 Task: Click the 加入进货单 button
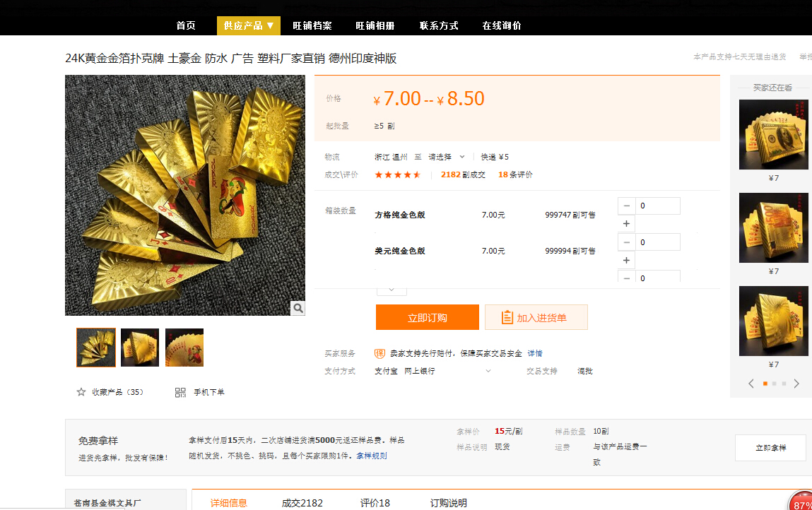click(x=536, y=317)
